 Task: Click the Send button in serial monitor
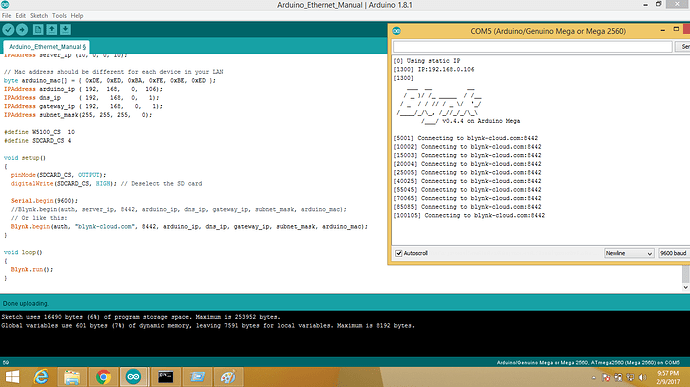pyautogui.click(x=683, y=46)
